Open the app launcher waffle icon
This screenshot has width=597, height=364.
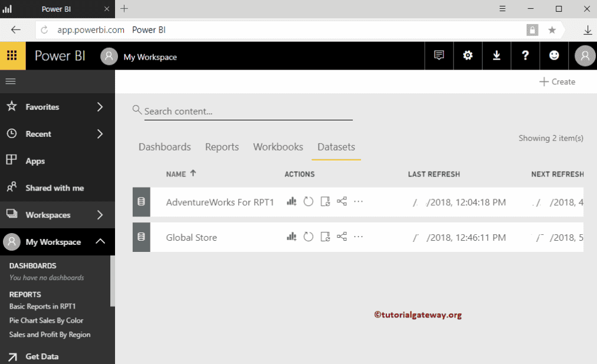[12, 55]
